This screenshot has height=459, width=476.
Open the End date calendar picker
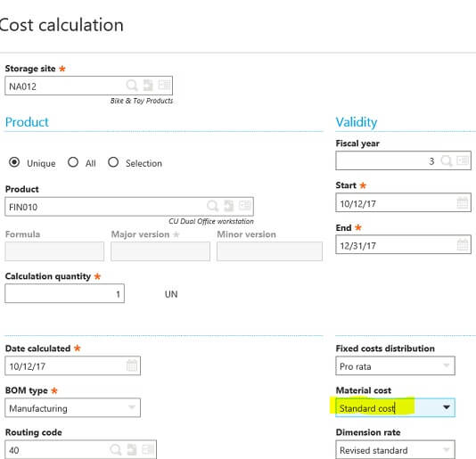463,245
